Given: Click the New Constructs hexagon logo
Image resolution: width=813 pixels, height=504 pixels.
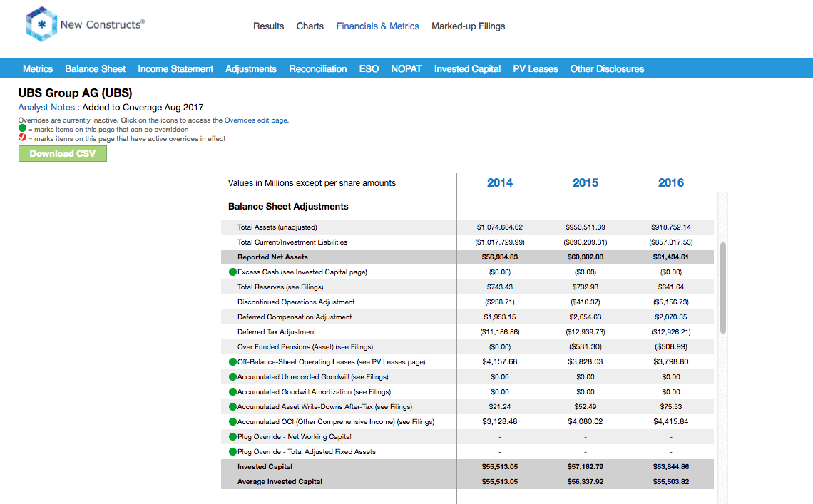Looking at the screenshot, I should click(41, 24).
